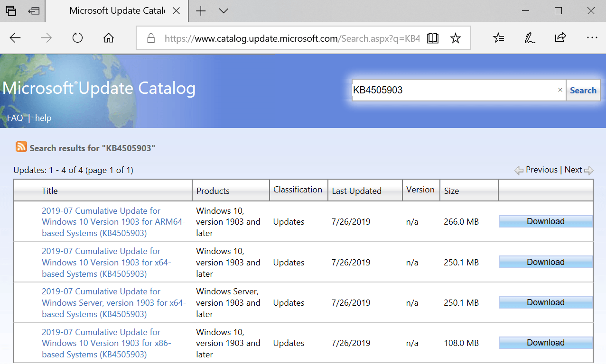Open the favorites hub panel
606x364 pixels.
pos(498,37)
